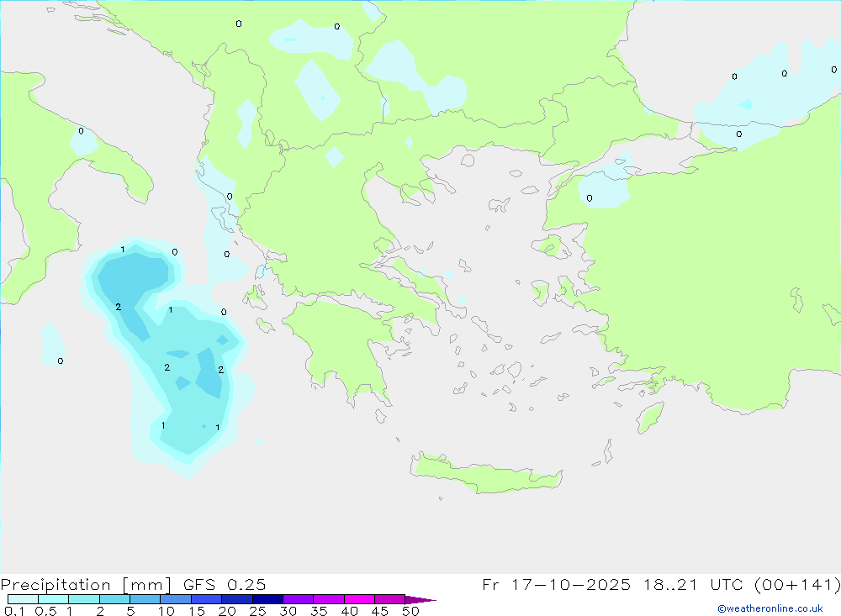Click the 30–35 mm purple legend swatch
Image resolution: width=841 pixels, height=616 pixels.
coord(298,599)
